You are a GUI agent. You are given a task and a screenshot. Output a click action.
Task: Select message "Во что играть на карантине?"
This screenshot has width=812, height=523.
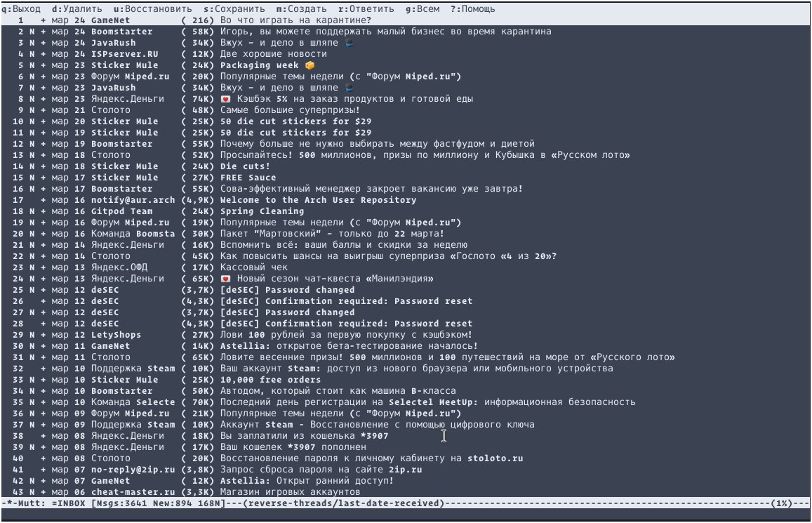pyautogui.click(x=406, y=20)
